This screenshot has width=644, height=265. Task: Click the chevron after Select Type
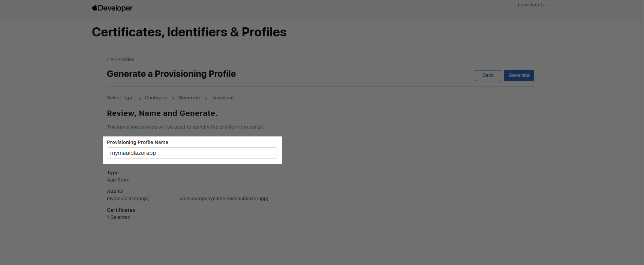pos(140,98)
